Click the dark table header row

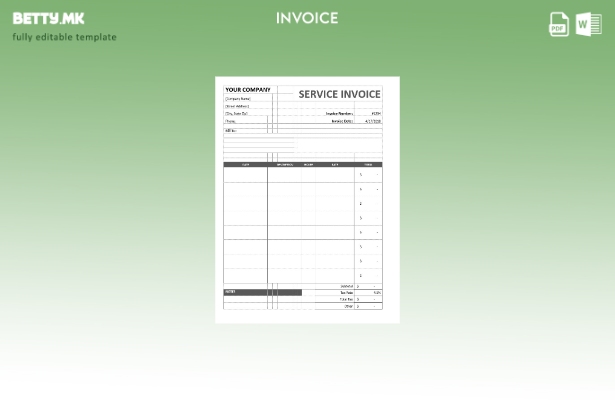[x=302, y=164]
